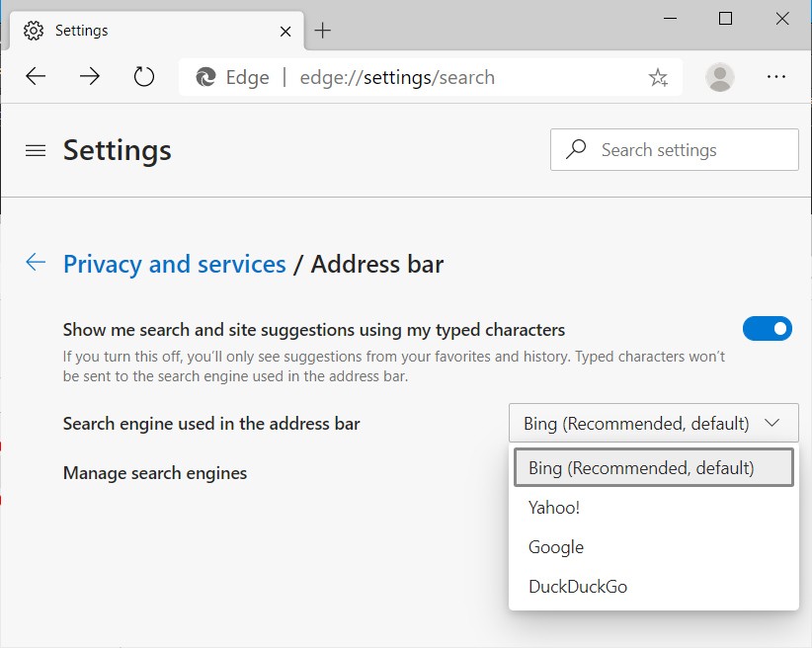The image size is (812, 648).
Task: Click Manage search engines
Action: [154, 472]
